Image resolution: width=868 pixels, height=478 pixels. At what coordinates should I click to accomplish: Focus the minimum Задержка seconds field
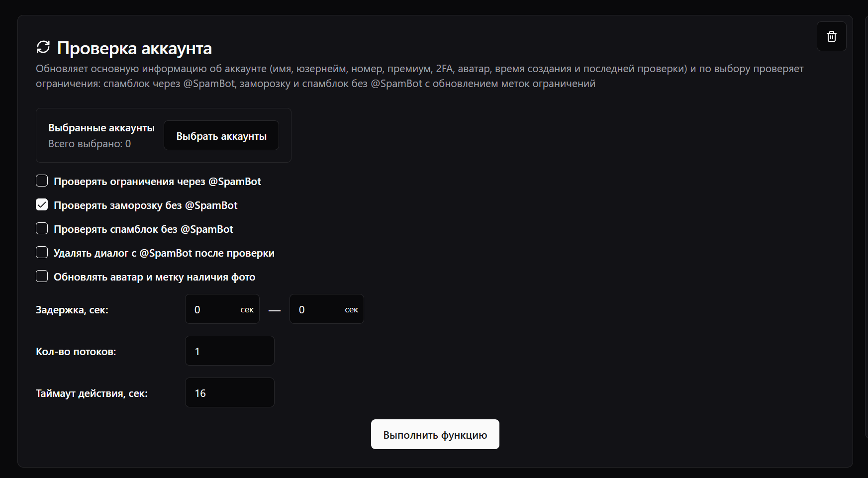[215, 309]
